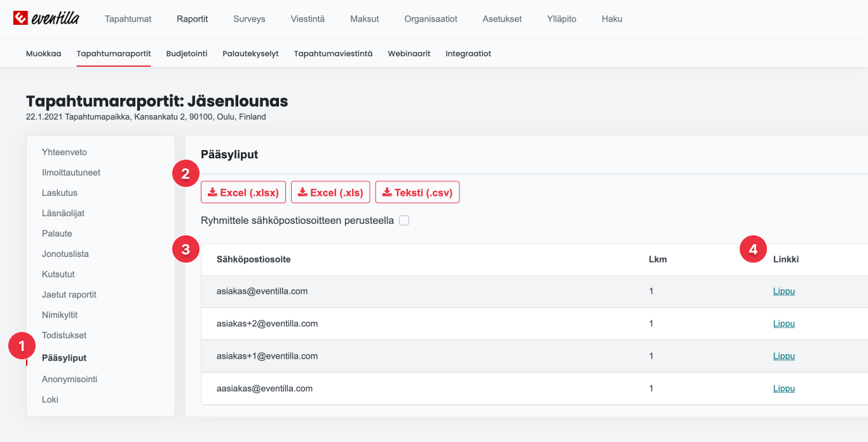The height and width of the screenshot is (442, 868).
Task: Select the Tapahtumaraportit tab
Action: [x=114, y=53]
